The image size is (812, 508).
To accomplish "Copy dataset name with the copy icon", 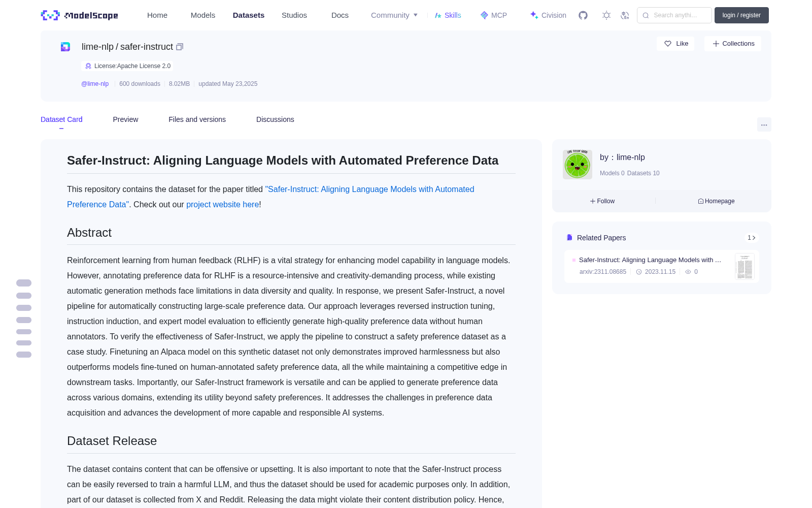I will coord(180,47).
